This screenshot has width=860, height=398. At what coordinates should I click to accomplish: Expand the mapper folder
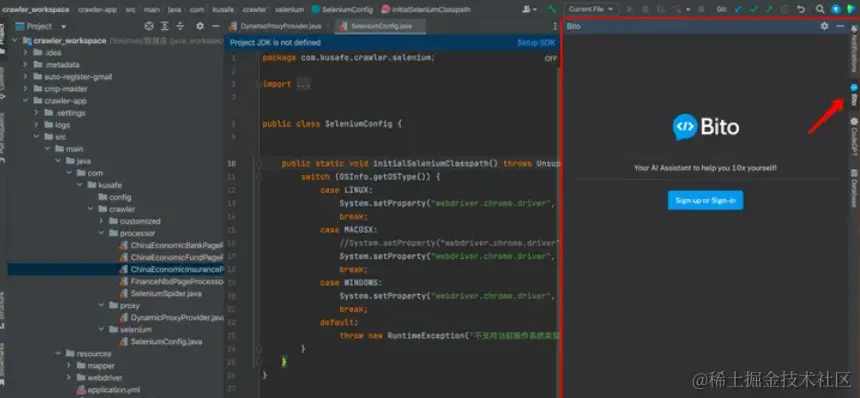(69, 366)
